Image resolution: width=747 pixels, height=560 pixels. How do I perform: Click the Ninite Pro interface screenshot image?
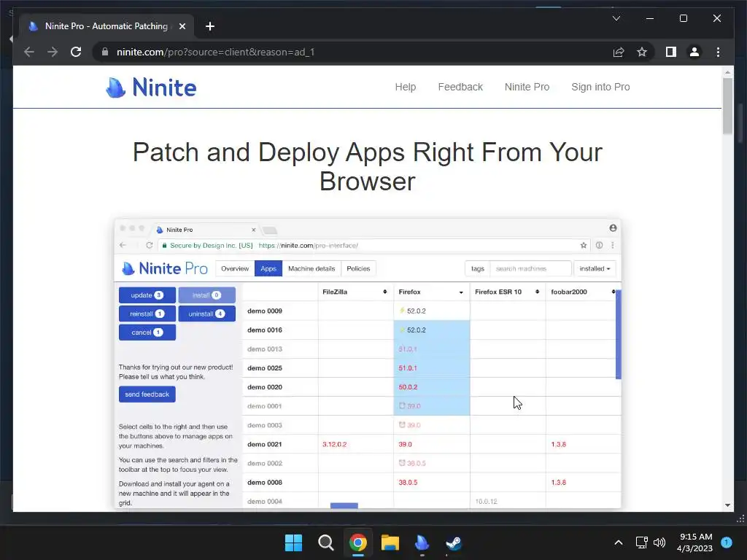[368, 363]
